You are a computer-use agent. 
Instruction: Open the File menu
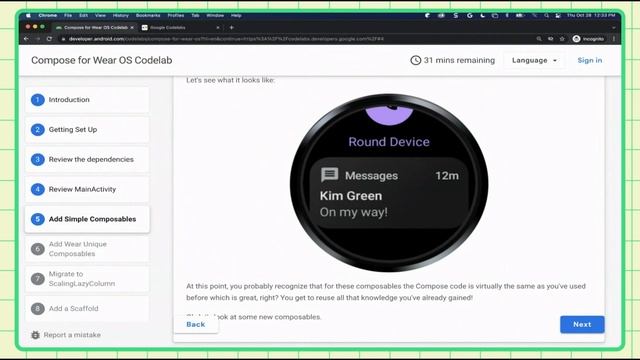coord(68,16)
